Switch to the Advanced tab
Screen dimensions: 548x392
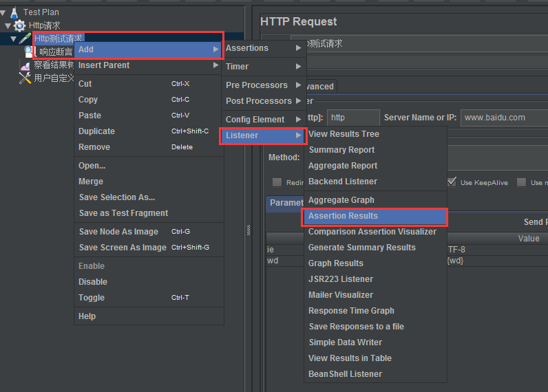(x=322, y=87)
